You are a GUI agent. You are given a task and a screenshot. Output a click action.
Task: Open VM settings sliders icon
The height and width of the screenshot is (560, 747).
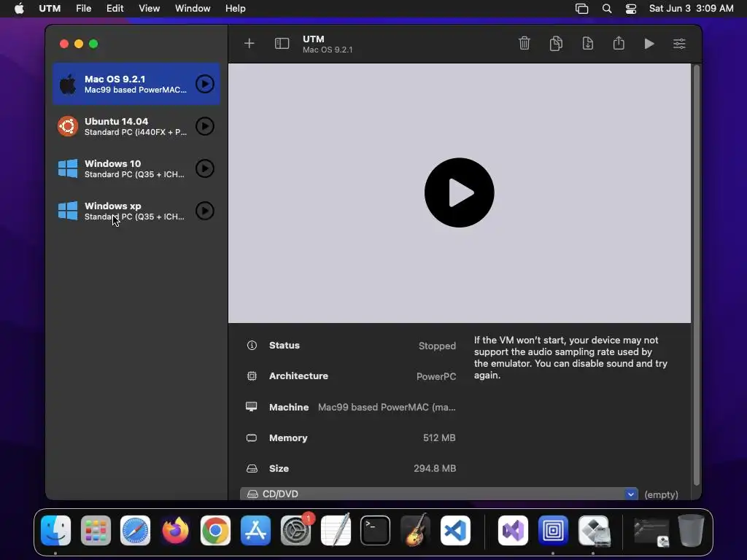click(679, 44)
